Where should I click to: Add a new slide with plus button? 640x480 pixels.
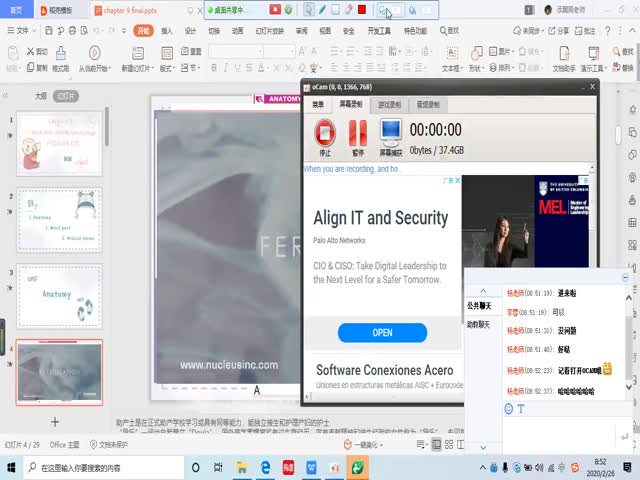coord(55,422)
